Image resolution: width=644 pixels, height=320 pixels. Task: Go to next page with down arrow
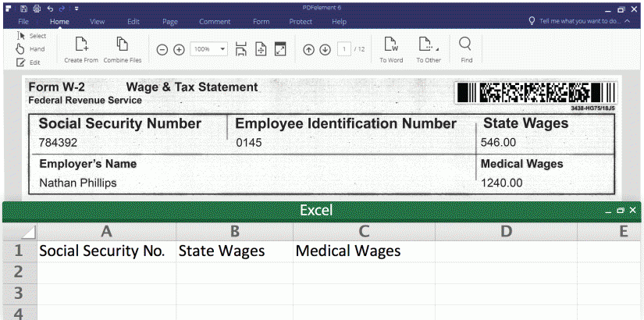[325, 50]
